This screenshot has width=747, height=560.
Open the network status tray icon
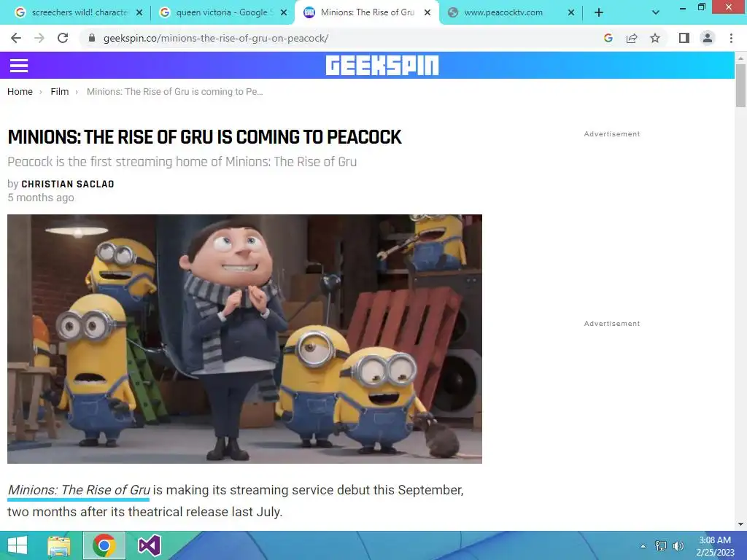(x=661, y=546)
